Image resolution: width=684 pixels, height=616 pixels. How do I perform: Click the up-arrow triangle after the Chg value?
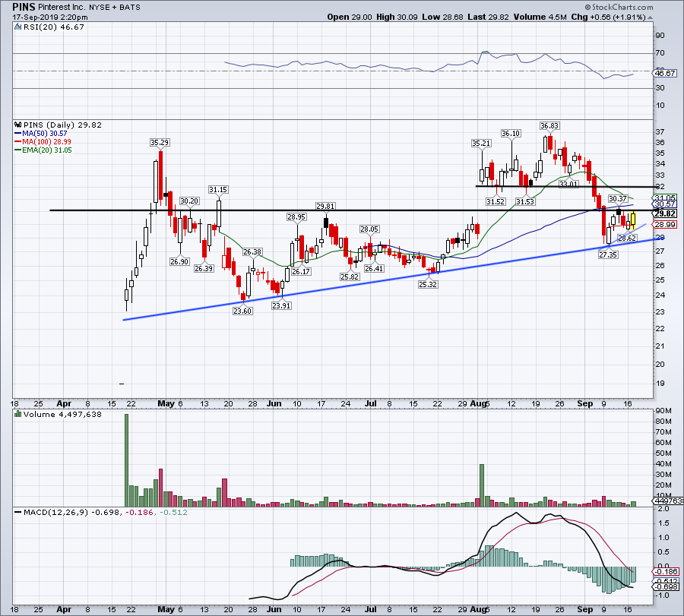click(x=650, y=17)
